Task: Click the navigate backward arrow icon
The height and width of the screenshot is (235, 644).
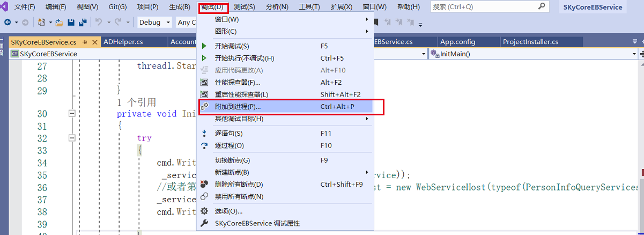Action: pyautogui.click(x=8, y=23)
